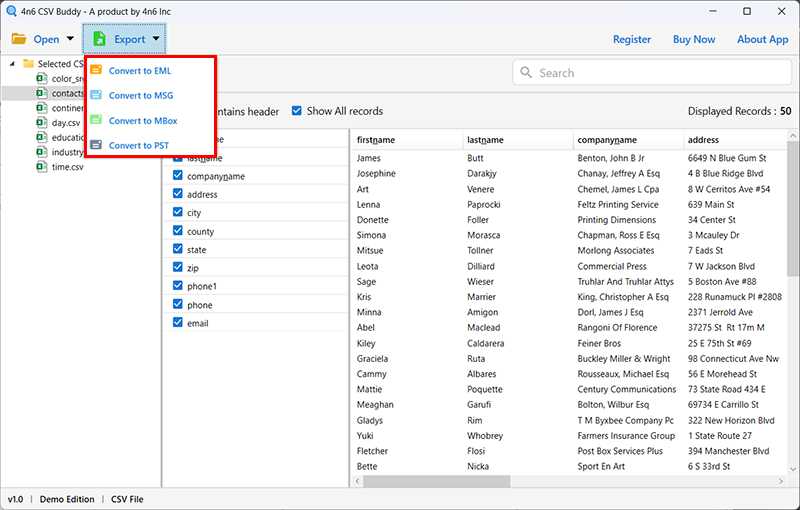Click the Convert to MBox icon

96,120
